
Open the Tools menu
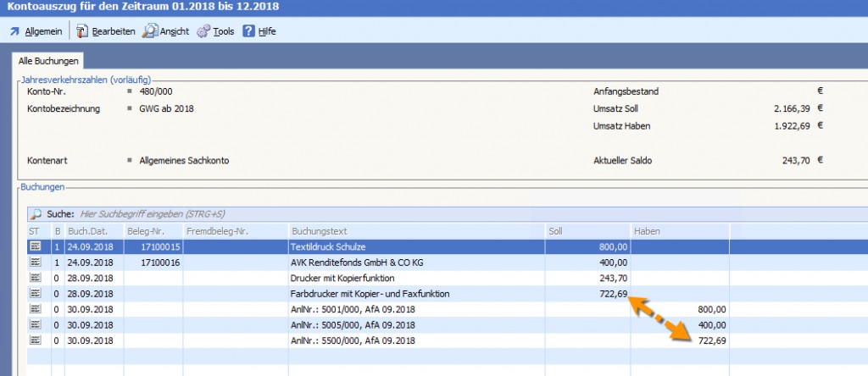pyautogui.click(x=224, y=31)
